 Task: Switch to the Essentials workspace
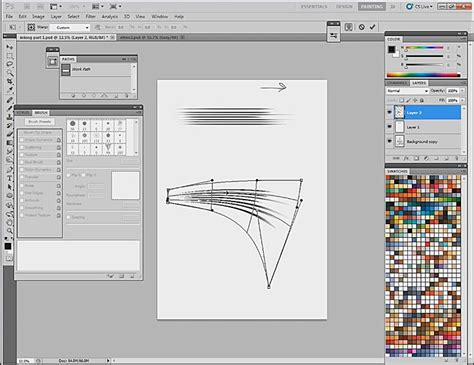click(x=314, y=6)
